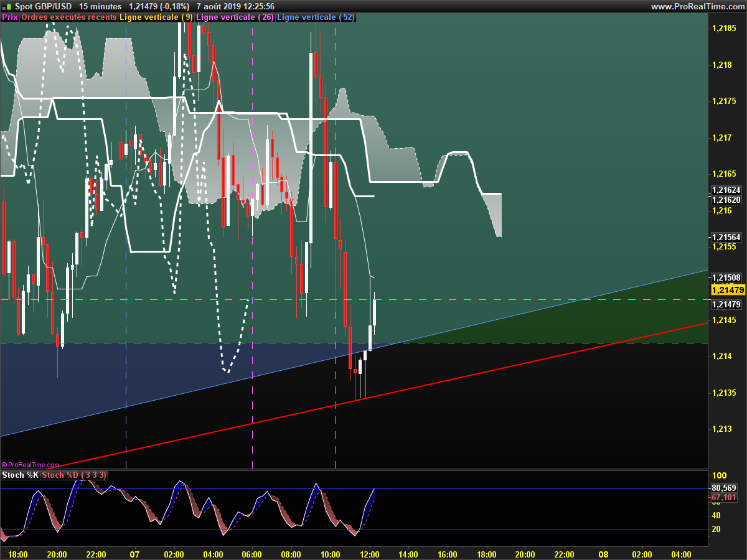This screenshot has height=560, width=747.
Task: Click the candlestick icon beside Spot GBP/USD
Action: point(6,6)
